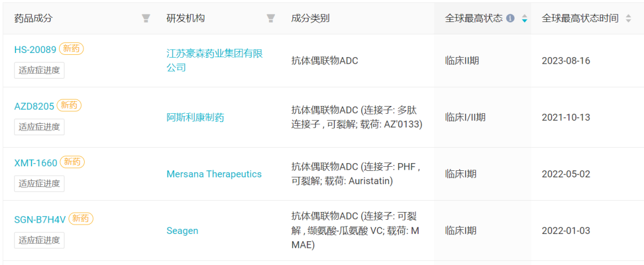The height and width of the screenshot is (265, 644).
Task: Click 新药 tag next to SGN-B7H4V
Action: point(81,219)
